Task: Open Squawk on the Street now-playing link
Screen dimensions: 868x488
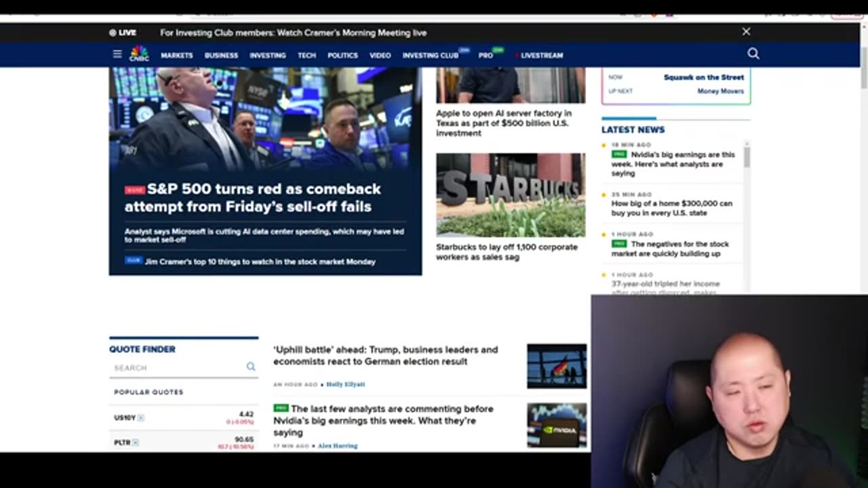Action: coord(703,77)
